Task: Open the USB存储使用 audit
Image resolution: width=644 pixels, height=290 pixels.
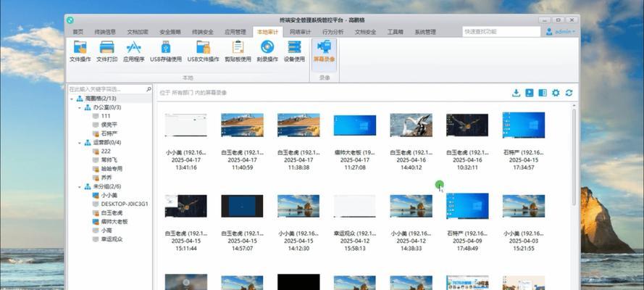Action: coord(165,51)
